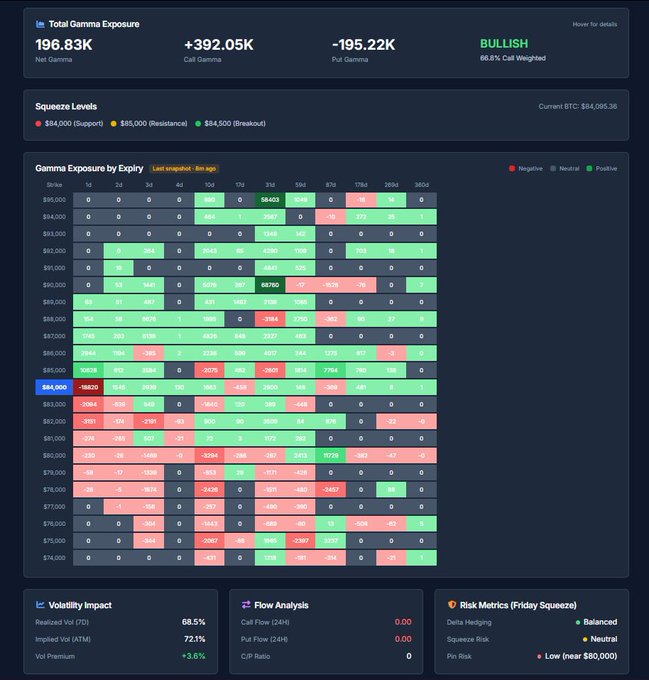This screenshot has height=680, width=649.
Task: Click the red Low pin risk dot
Action: [x=539, y=656]
